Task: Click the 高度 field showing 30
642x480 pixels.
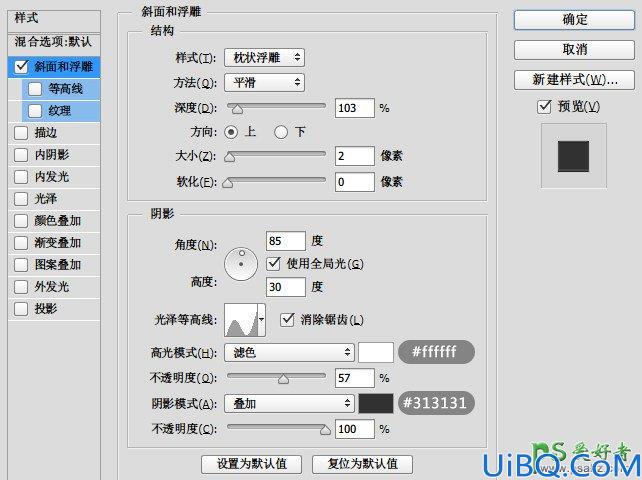Action: click(x=286, y=287)
